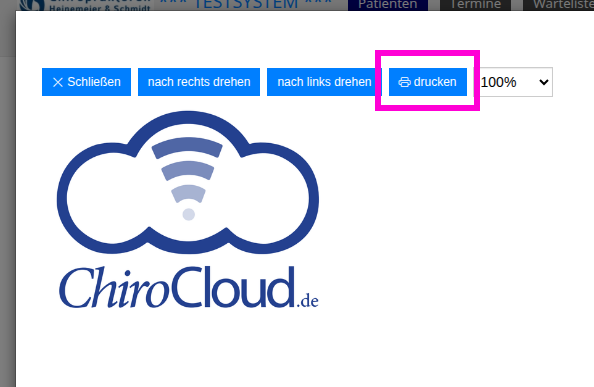
Task: Rotate image with nach rechts drehen
Action: pos(199,82)
